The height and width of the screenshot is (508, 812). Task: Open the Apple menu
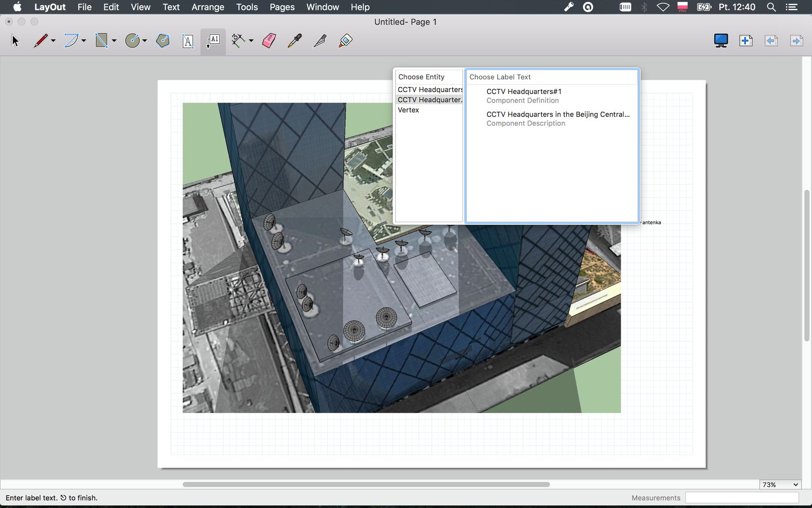pyautogui.click(x=17, y=7)
